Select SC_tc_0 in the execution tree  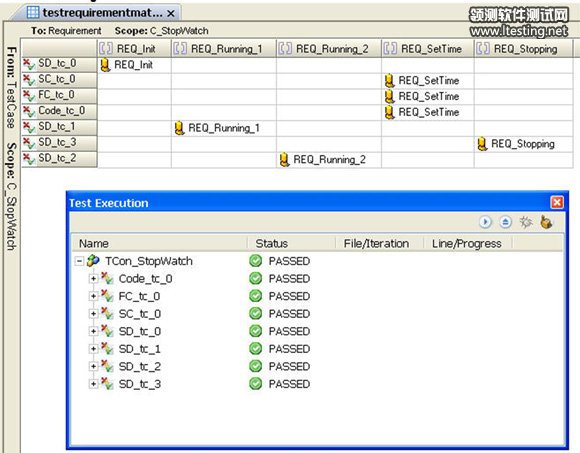pyautogui.click(x=139, y=314)
